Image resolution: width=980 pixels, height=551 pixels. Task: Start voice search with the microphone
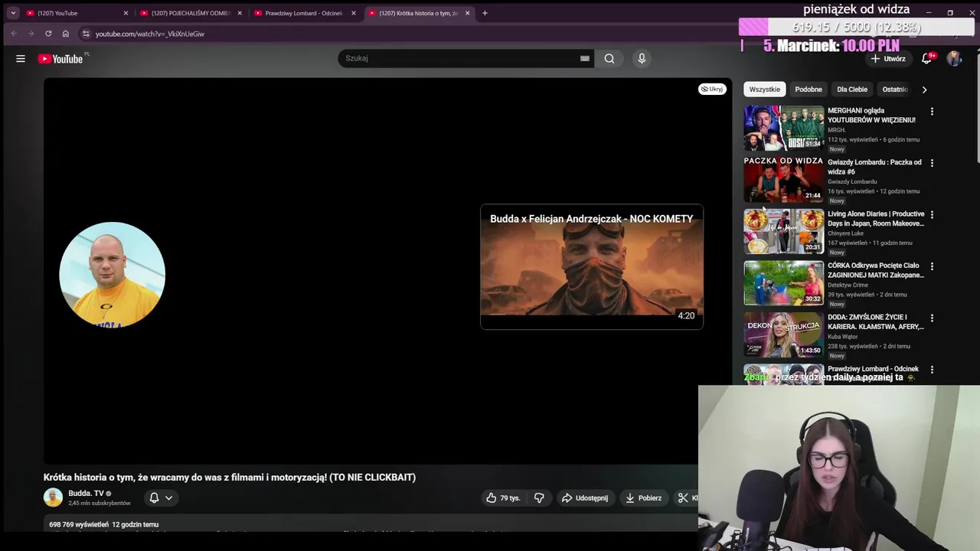[x=642, y=58]
